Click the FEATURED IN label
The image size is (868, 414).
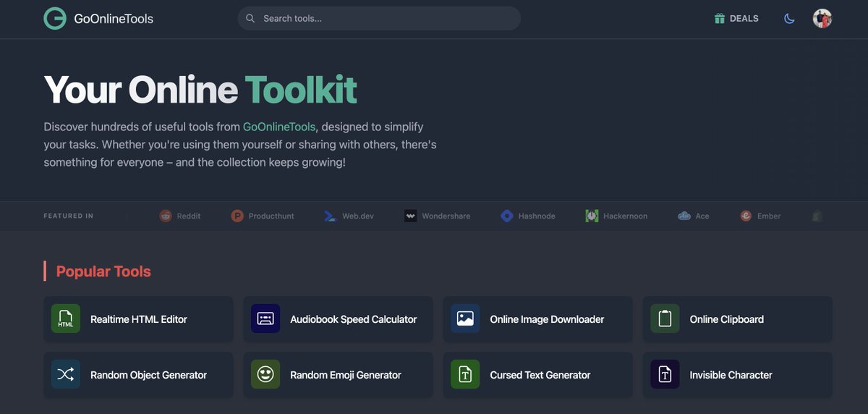click(x=69, y=216)
